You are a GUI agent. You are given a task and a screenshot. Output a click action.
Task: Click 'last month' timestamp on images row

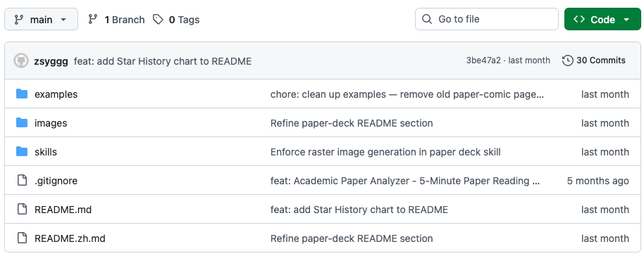605,123
